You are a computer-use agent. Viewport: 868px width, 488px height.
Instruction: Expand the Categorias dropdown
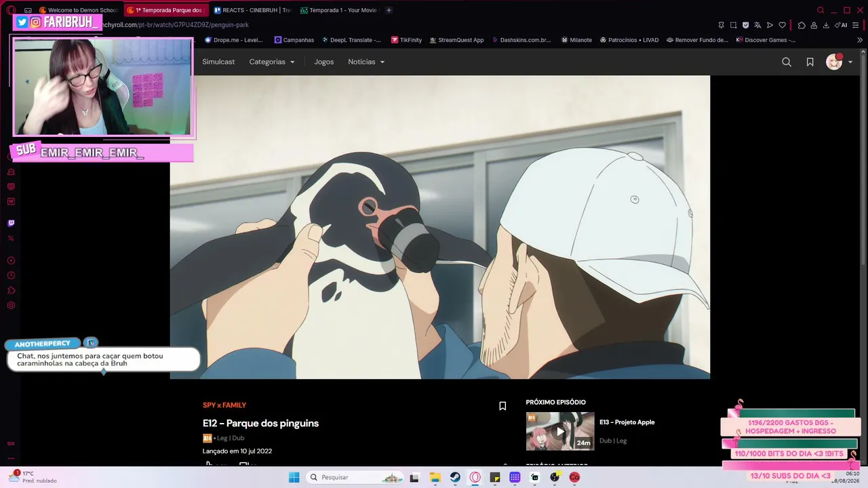tap(272, 62)
